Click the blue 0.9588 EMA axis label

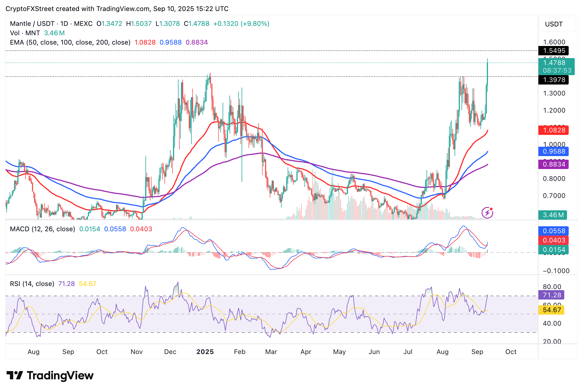(x=554, y=151)
